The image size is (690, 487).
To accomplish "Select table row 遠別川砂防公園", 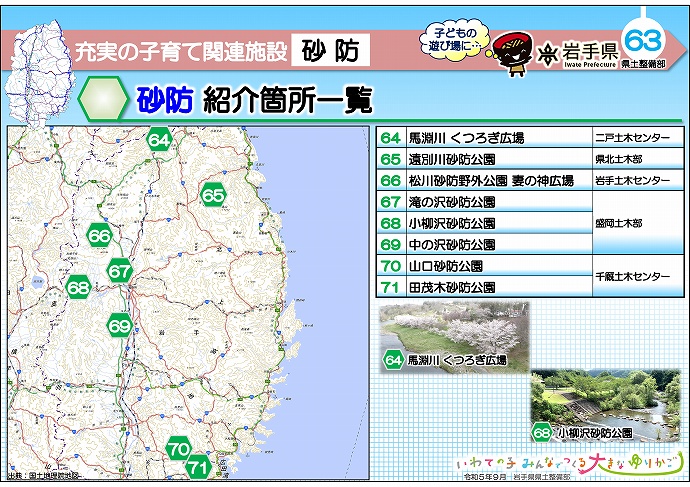I will point(530,159).
